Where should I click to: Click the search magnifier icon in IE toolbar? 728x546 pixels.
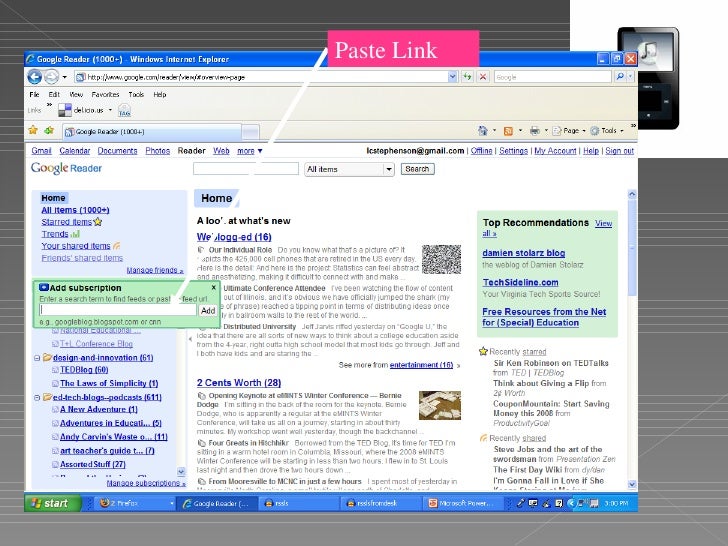[x=620, y=77]
